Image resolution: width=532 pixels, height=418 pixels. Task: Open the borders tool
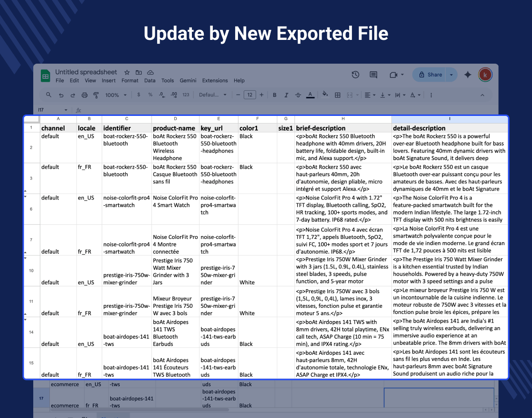[x=338, y=95]
